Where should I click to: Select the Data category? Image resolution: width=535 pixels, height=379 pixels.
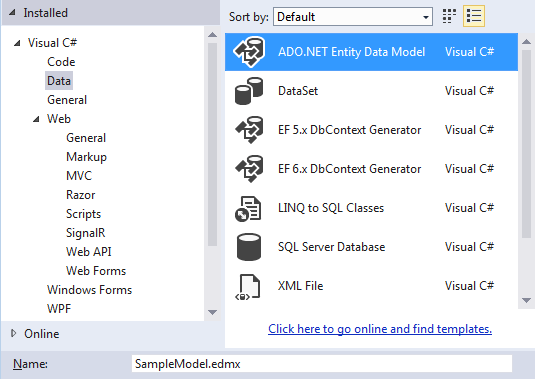[59, 81]
